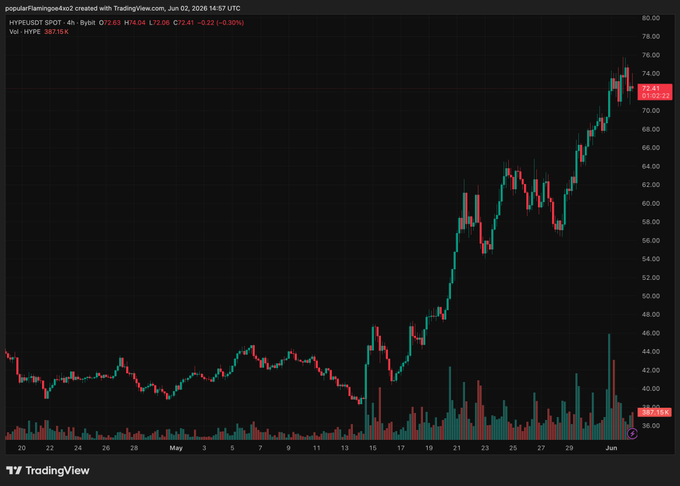The width and height of the screenshot is (680, 486).
Task: Click the 40.00 price axis label
Action: point(651,389)
